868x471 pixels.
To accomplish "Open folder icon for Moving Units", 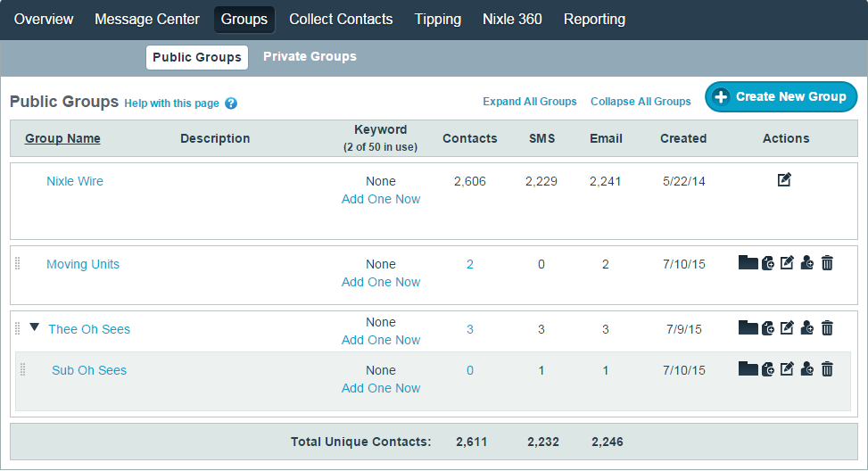I will click(x=748, y=262).
